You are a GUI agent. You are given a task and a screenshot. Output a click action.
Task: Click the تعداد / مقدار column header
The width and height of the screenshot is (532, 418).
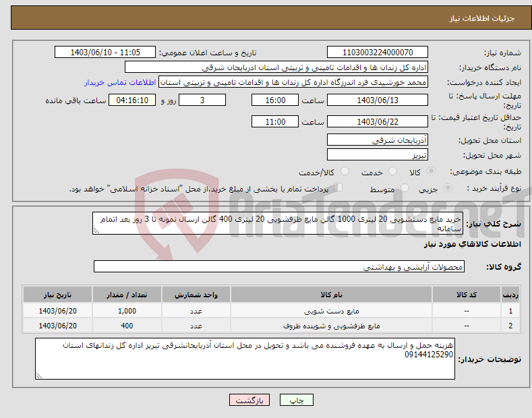(127, 295)
